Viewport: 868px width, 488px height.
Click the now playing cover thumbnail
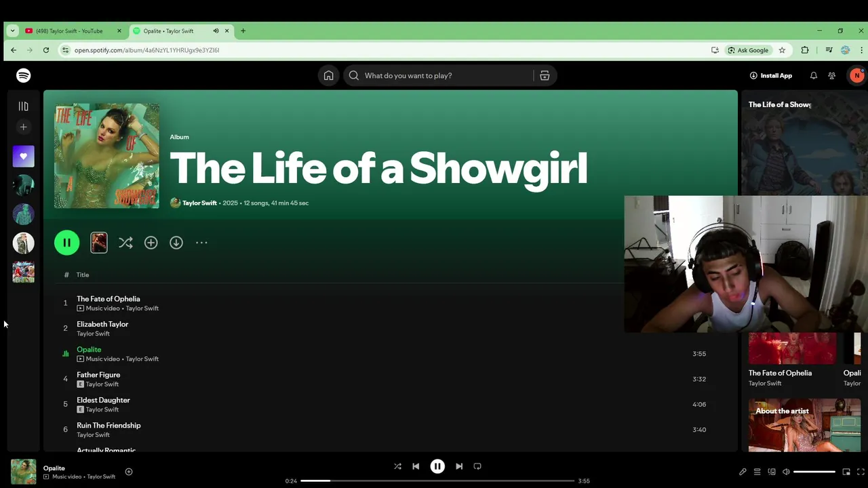24,472
